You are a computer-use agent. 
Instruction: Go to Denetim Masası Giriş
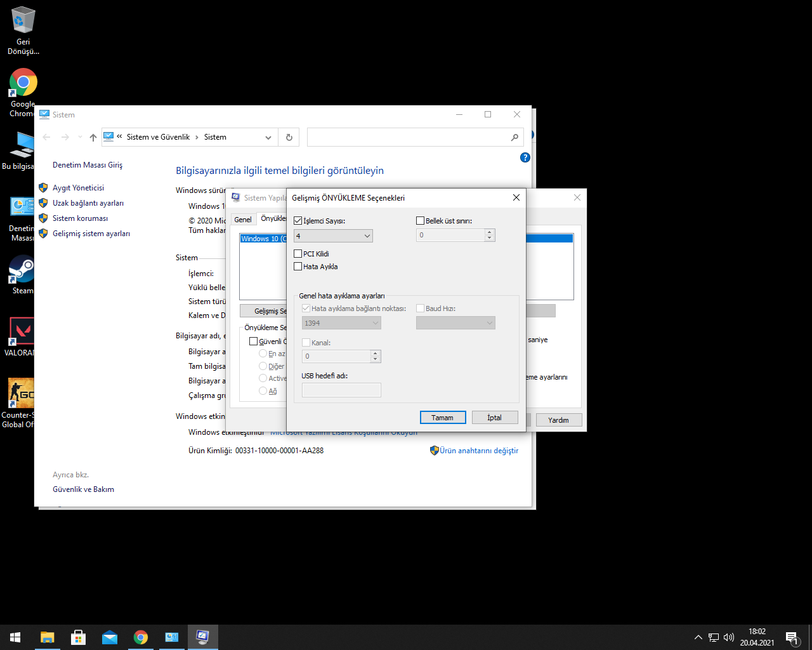click(x=88, y=165)
